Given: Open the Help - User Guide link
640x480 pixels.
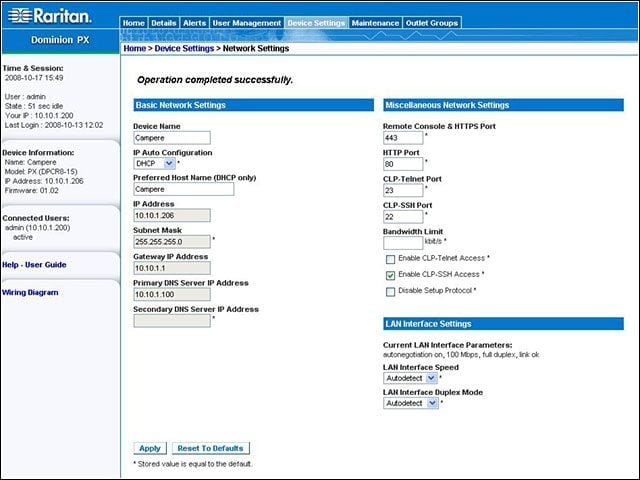Looking at the screenshot, I should [x=34, y=264].
